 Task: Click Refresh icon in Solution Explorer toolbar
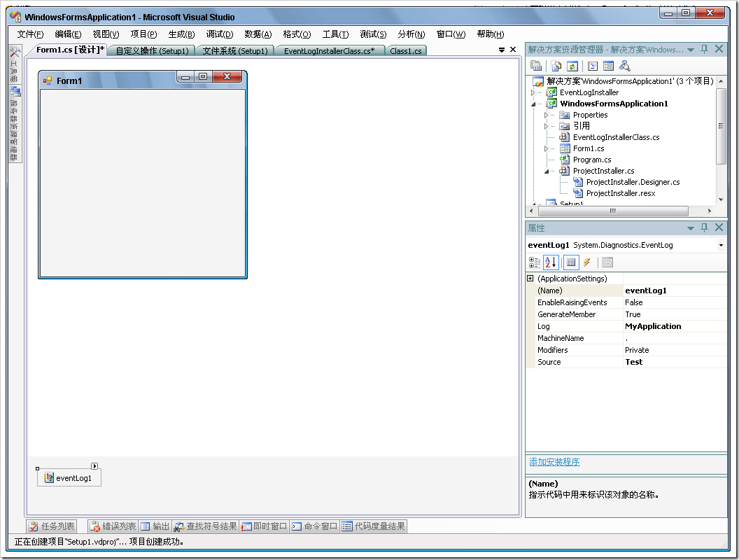coord(572,66)
